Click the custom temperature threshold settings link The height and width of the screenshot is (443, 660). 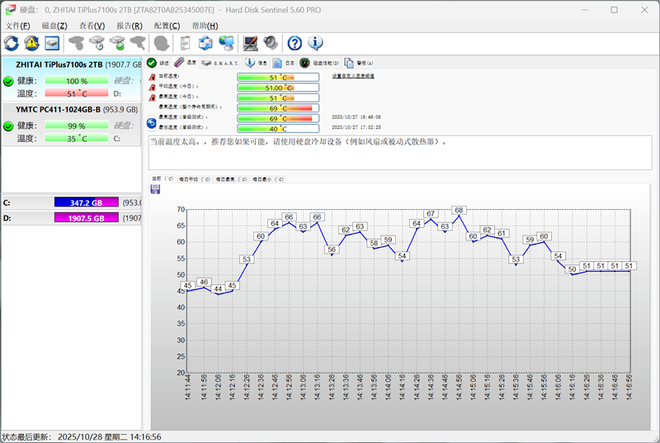point(354,75)
